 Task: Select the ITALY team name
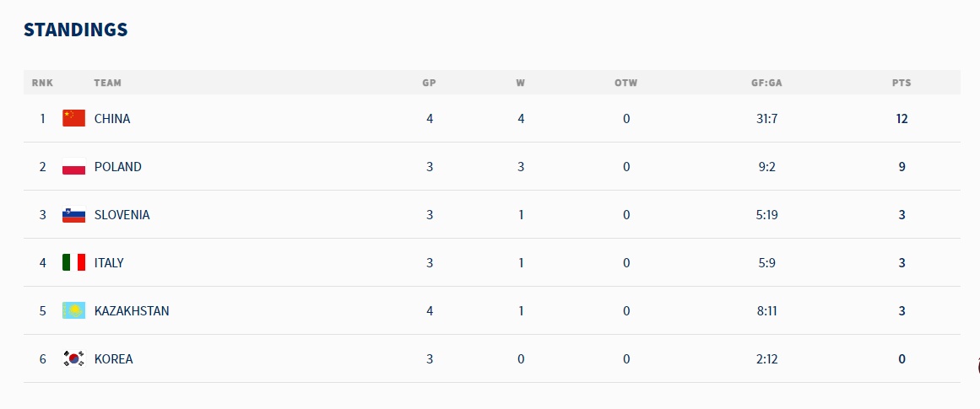coord(109,263)
